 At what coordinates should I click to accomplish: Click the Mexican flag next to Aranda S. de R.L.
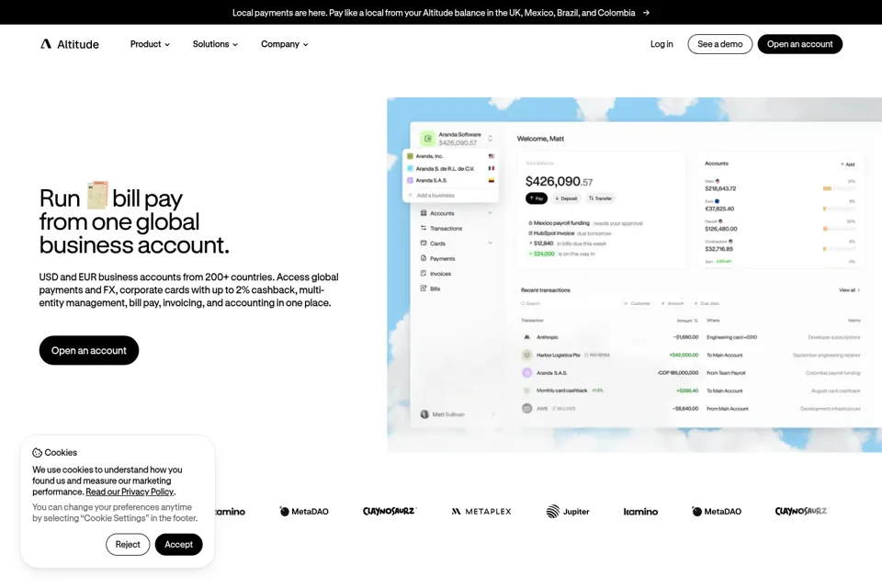pos(491,168)
